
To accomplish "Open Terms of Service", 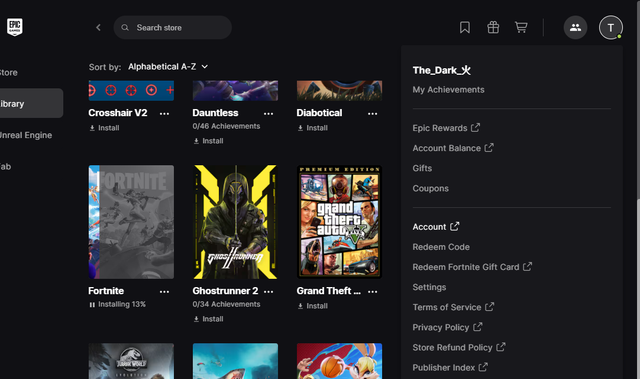I will [453, 307].
